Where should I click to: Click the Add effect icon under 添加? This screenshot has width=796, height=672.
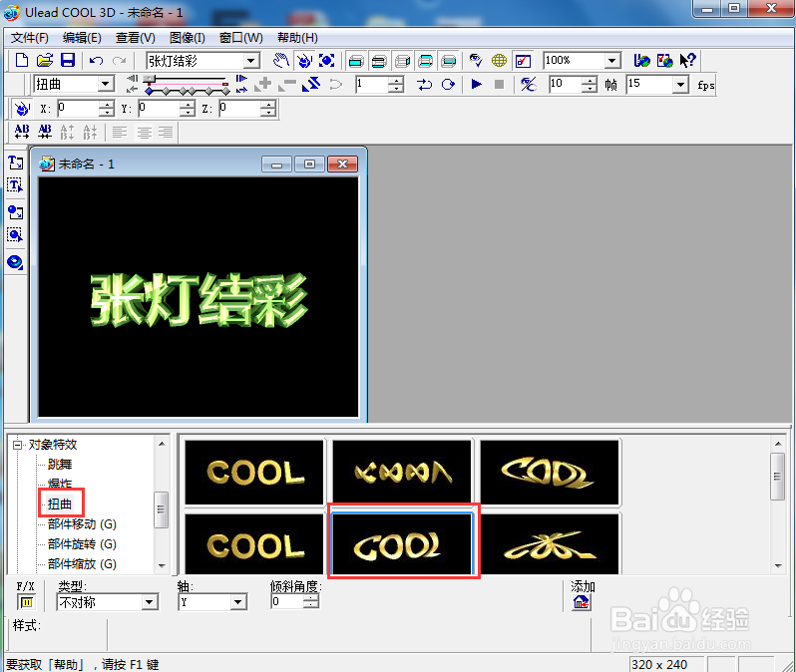[582, 602]
